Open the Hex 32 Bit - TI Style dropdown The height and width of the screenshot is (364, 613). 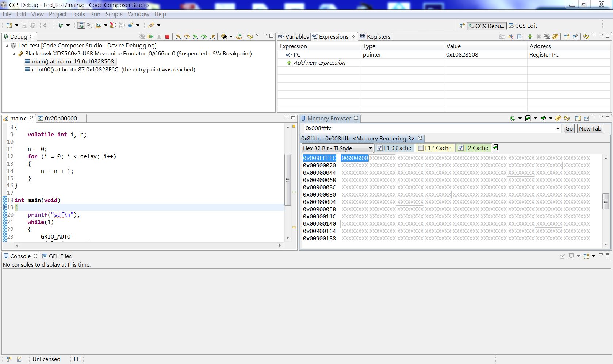(337, 148)
